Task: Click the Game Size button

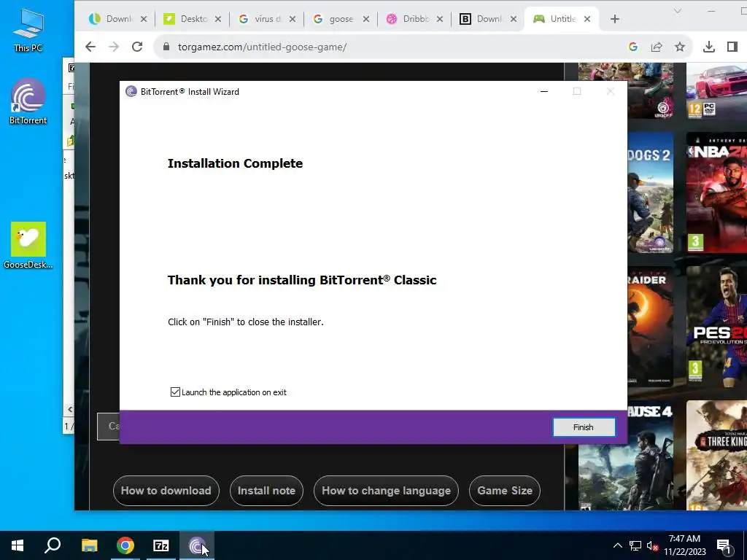Action: [x=505, y=491]
